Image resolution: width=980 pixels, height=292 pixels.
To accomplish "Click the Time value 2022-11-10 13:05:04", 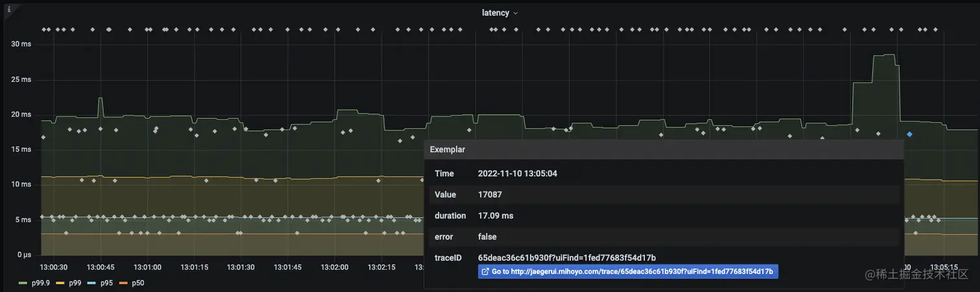I will (x=517, y=174).
